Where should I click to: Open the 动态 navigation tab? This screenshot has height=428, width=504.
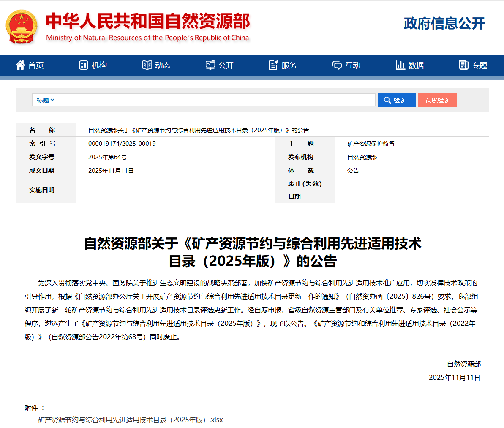coord(156,65)
